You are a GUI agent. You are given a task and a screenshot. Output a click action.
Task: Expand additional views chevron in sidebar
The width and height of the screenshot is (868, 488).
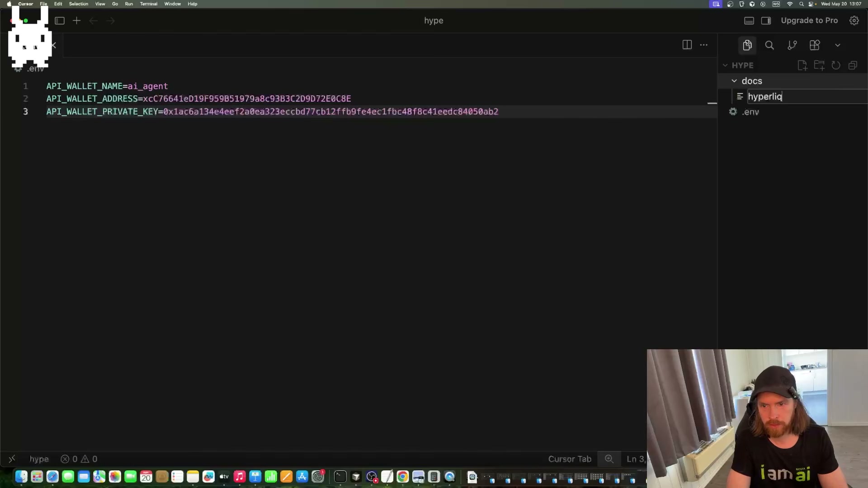838,45
